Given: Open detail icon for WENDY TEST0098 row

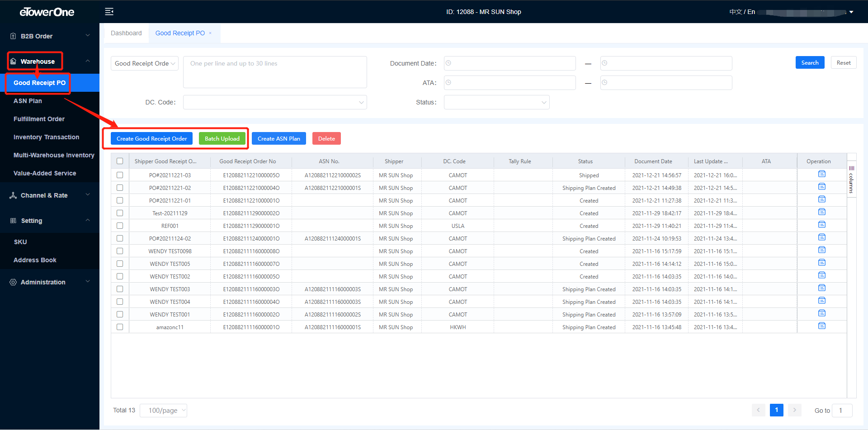Looking at the screenshot, I should click(x=822, y=250).
